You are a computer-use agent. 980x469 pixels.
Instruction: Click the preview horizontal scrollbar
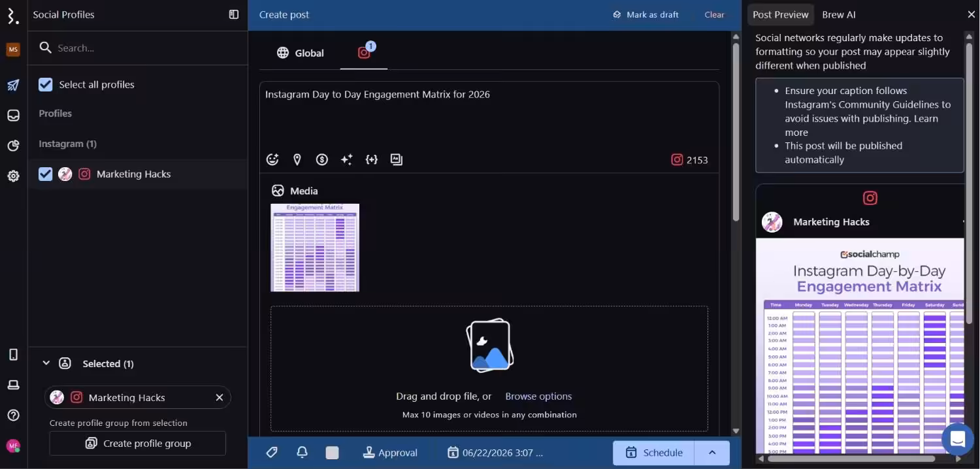click(851, 459)
